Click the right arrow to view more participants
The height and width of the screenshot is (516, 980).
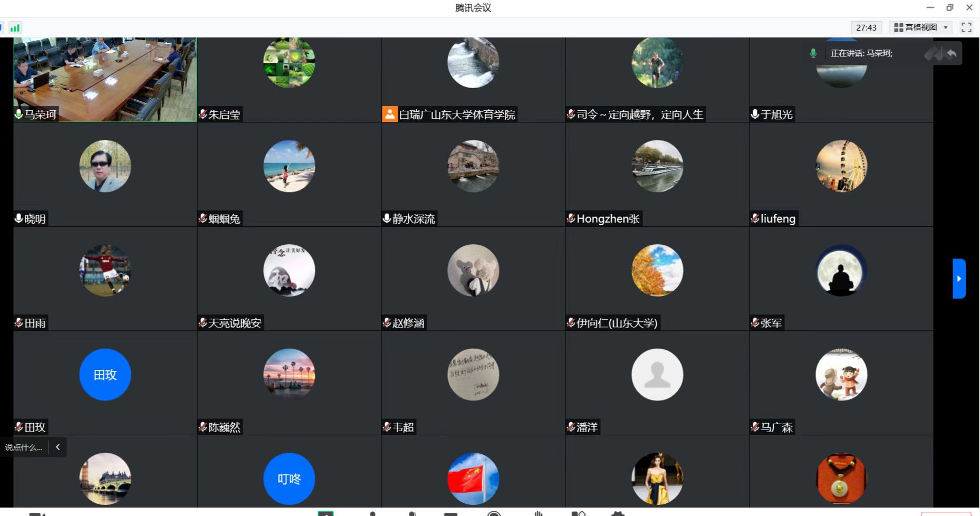tap(958, 278)
